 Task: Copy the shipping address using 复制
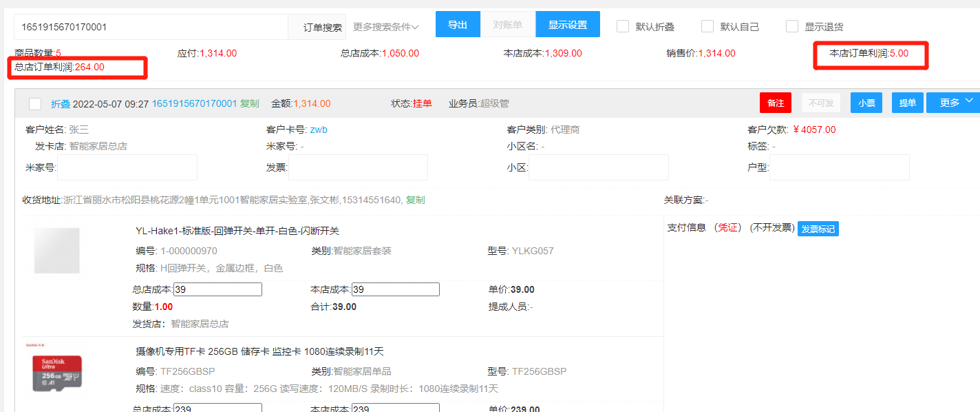point(415,200)
